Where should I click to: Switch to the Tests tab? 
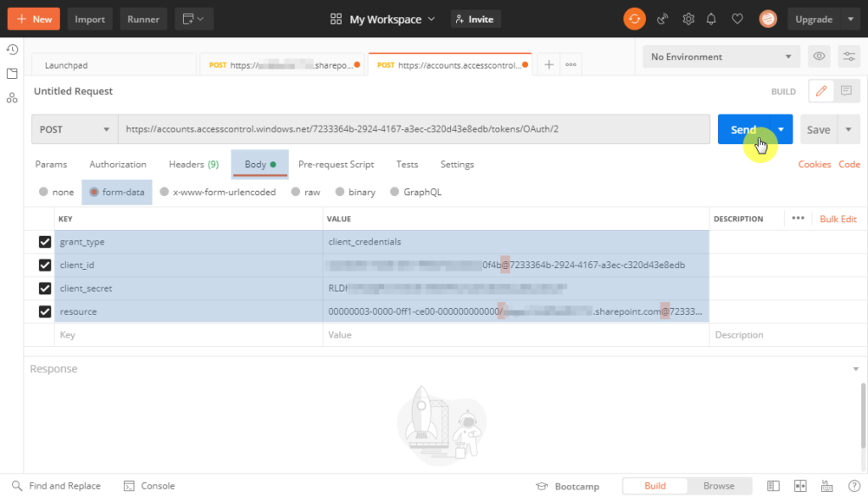[407, 164]
